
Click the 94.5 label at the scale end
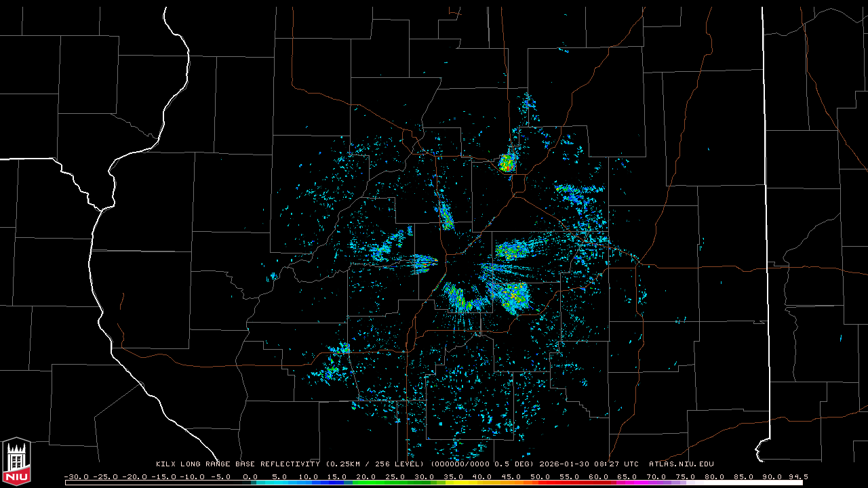coord(797,476)
